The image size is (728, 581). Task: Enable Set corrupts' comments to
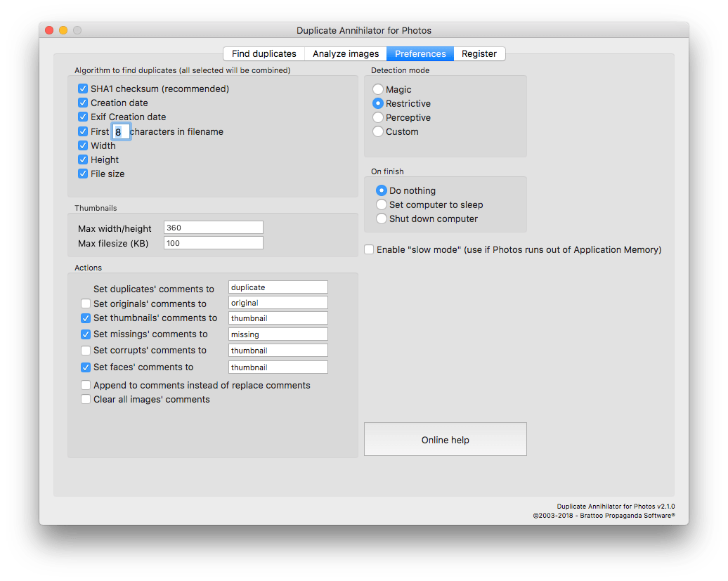[x=86, y=351]
